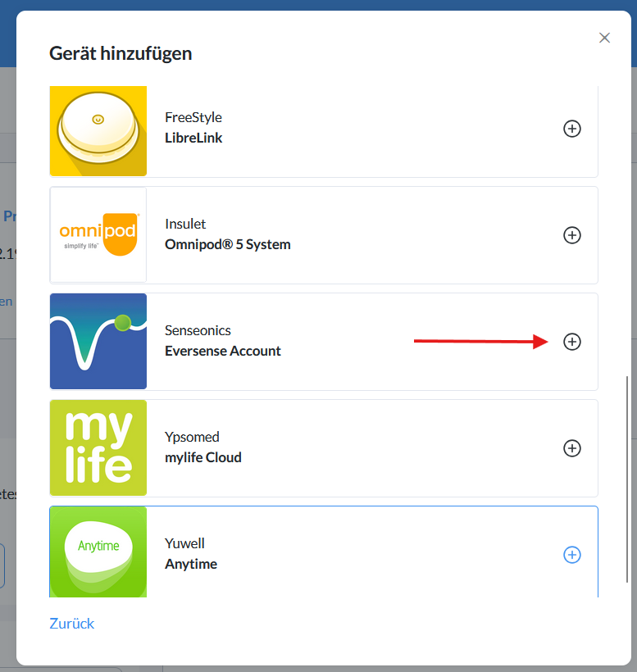Add the Senseonics Eversense Account

(x=572, y=342)
